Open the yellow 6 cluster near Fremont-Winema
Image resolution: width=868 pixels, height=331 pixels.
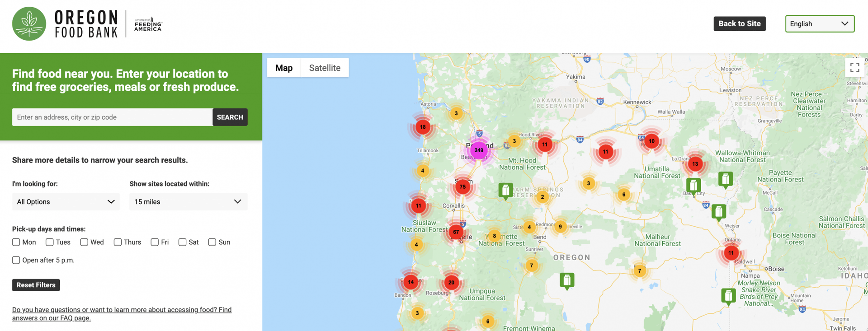click(488, 322)
